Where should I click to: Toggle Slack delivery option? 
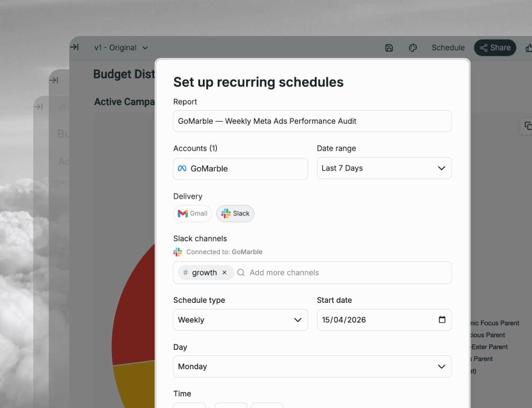point(235,214)
